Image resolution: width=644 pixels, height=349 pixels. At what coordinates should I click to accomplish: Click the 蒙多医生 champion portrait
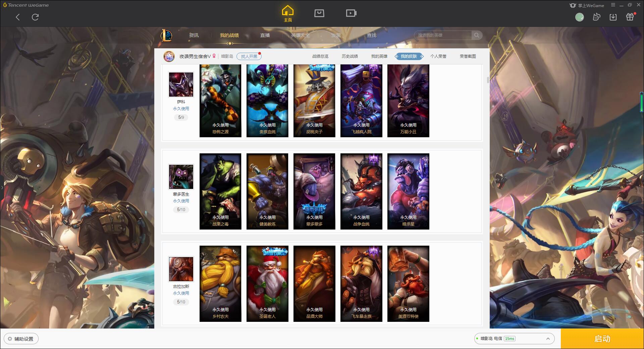click(x=181, y=177)
